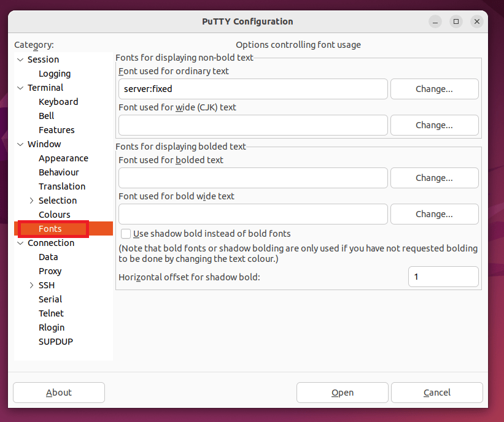
Task: Collapse the Connection category arrow
Action: coord(20,243)
